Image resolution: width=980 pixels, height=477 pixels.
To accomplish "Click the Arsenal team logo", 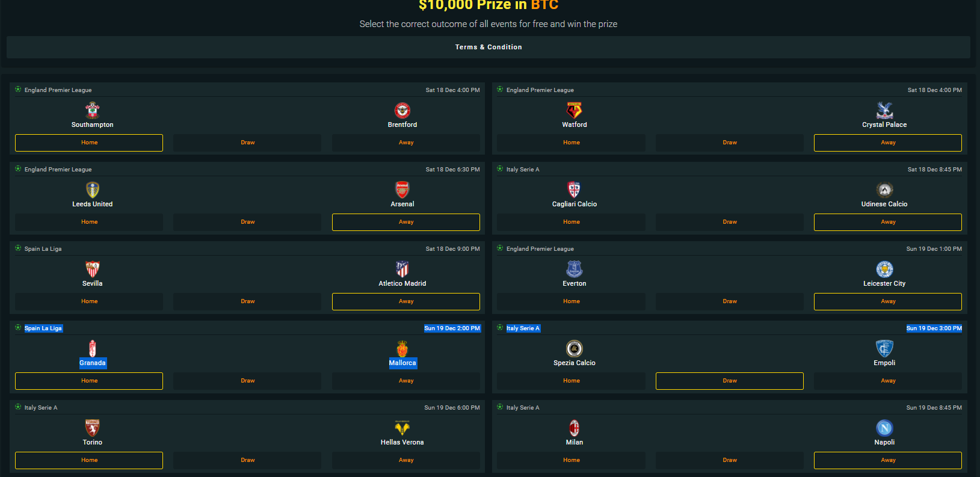I will [x=402, y=189].
